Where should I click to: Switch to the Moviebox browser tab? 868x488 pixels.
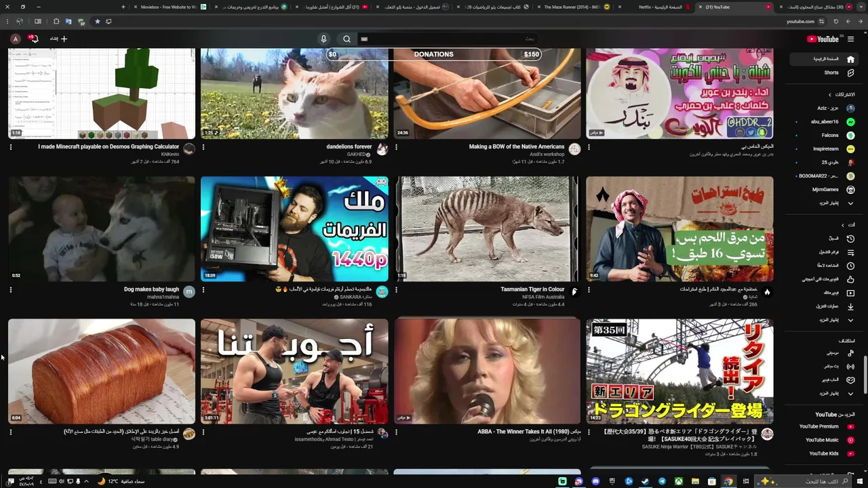[x=169, y=7]
